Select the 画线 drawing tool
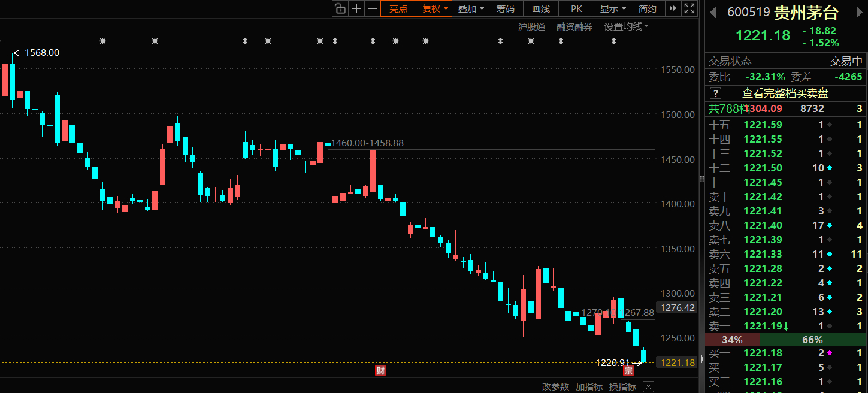This screenshot has width=868, height=393. pos(541,8)
